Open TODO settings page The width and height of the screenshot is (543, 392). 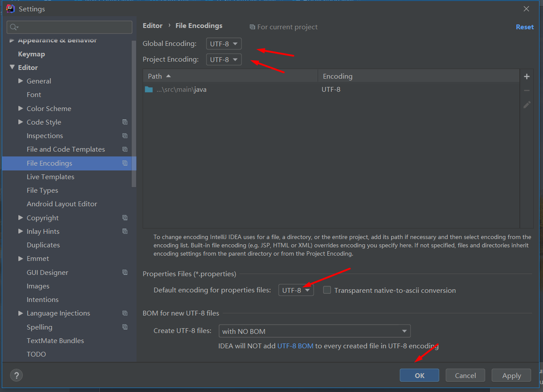36,354
